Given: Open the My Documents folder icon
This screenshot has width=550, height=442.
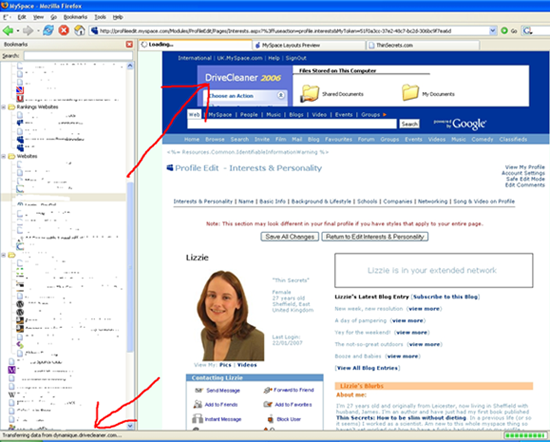Looking at the screenshot, I should pos(410,93).
